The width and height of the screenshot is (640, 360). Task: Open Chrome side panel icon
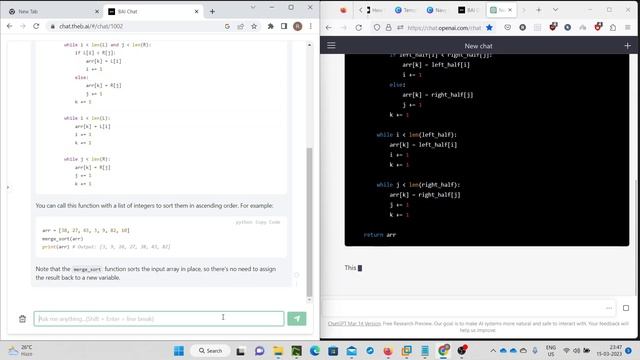tap(284, 26)
